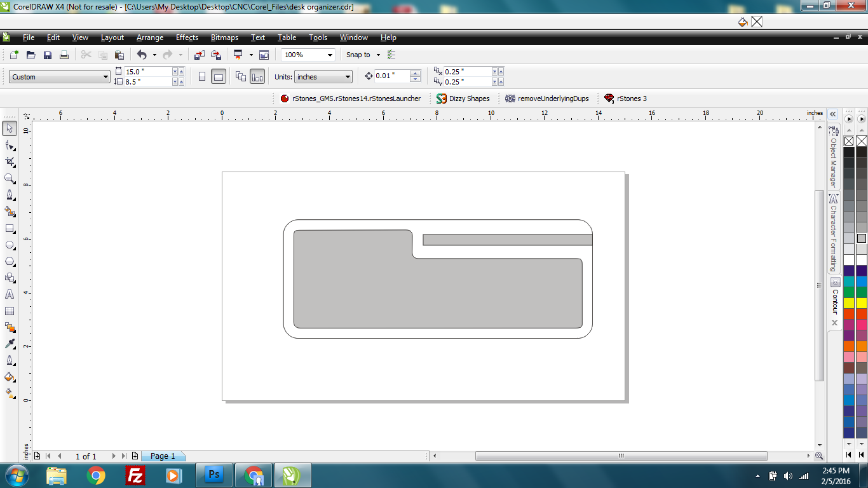Viewport: 868px width, 488px height.
Task: Open the first color palette flyout arrow
Action: 849,119
